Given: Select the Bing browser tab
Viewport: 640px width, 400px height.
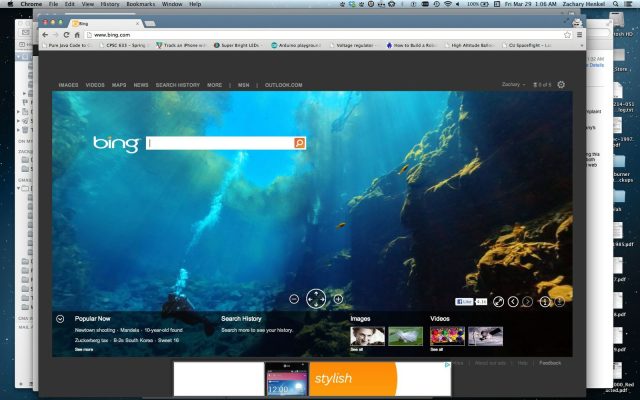Looking at the screenshot, I should coord(106,24).
